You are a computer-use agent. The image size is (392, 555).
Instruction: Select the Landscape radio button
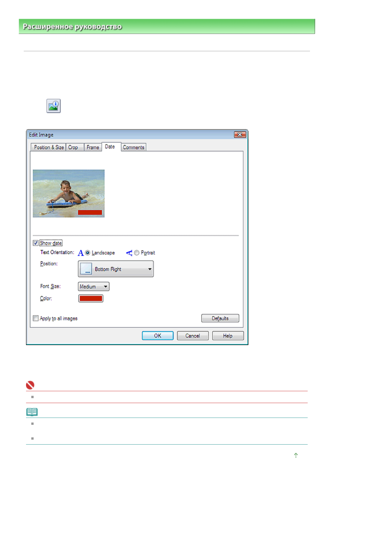(88, 253)
